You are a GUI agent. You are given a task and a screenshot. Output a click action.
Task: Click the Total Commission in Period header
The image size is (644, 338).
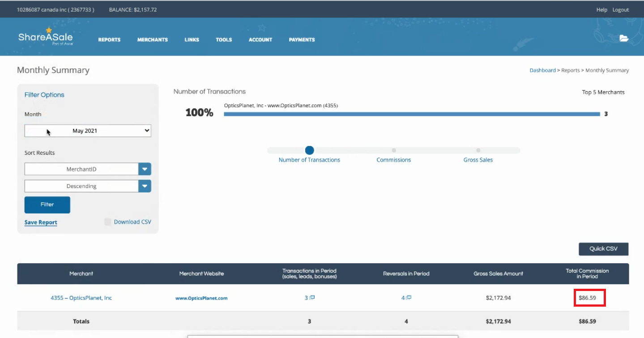587,274
